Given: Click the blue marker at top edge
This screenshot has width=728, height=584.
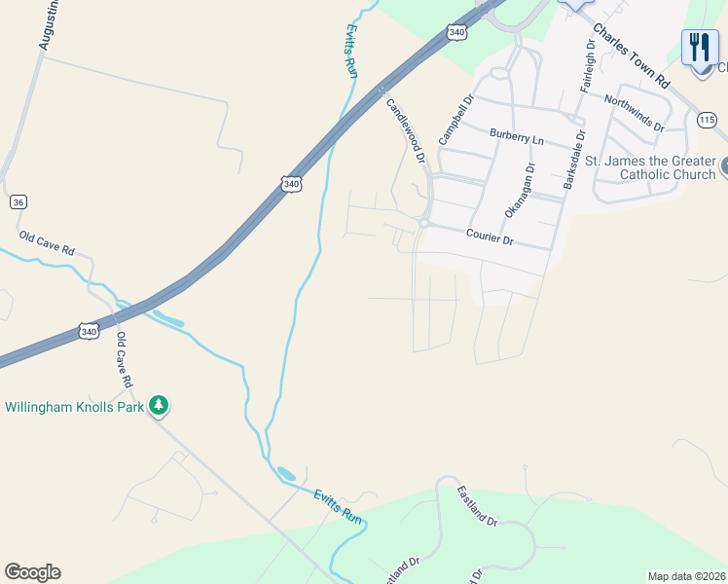Looking at the screenshot, I should pyautogui.click(x=575, y=5).
